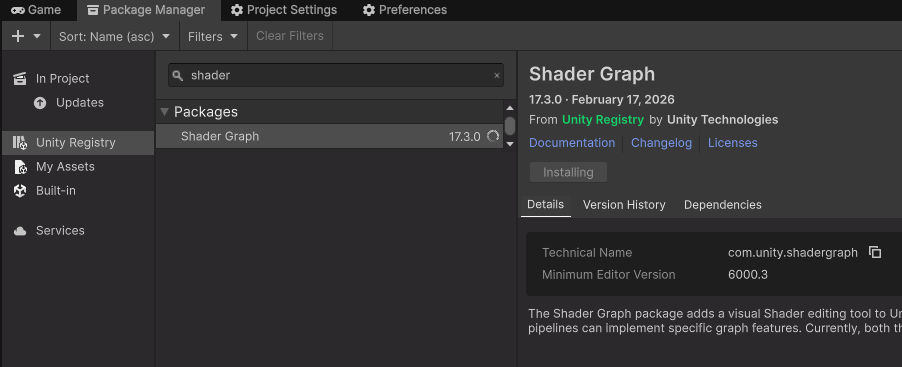Click the Technical Name label

point(587,253)
